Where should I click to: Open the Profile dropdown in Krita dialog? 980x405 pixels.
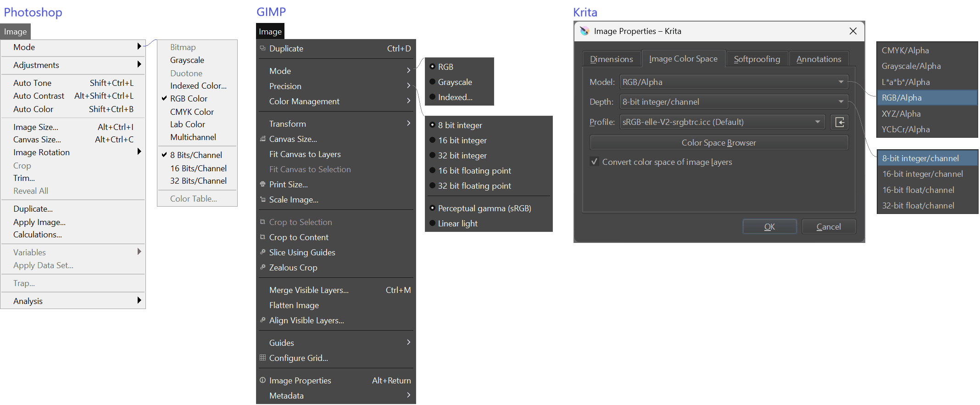[x=722, y=122]
